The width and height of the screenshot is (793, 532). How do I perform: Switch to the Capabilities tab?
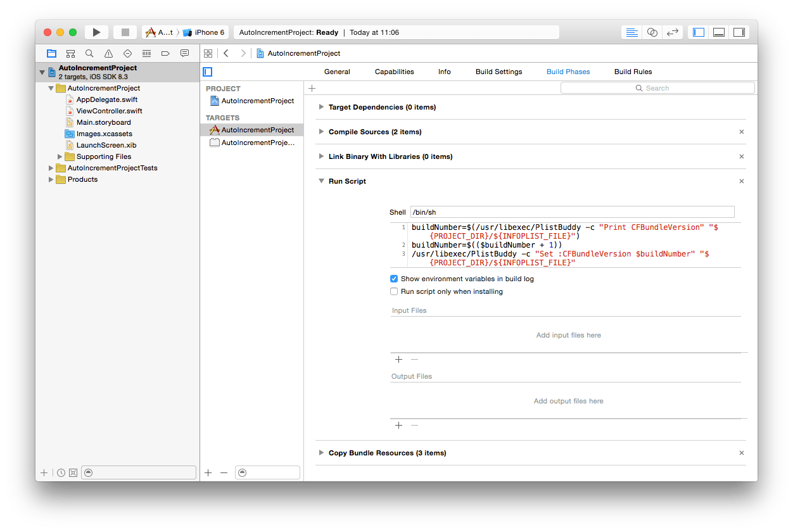coord(394,72)
